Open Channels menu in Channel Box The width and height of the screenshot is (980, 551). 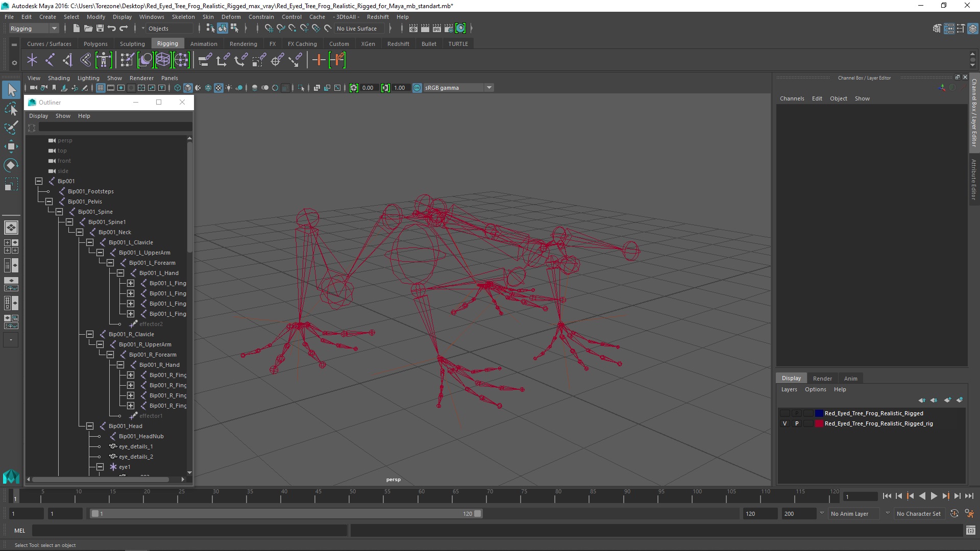[x=792, y=98]
